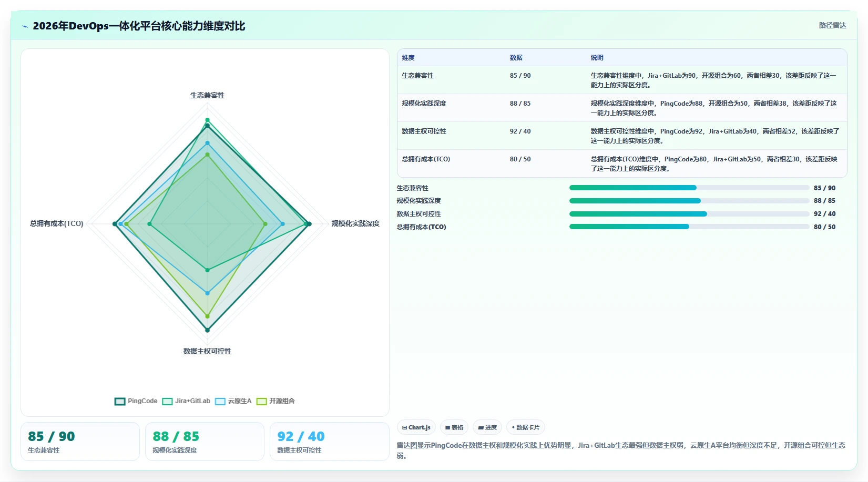Open the 88 / 85 规模化实践深度 stat card
The width and height of the screenshot is (868, 482).
205,442
